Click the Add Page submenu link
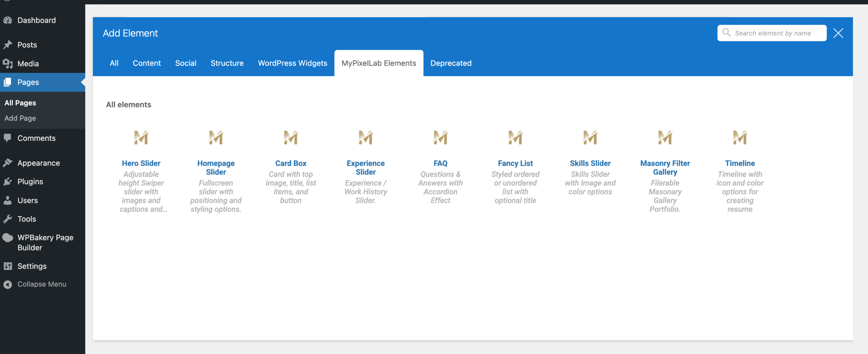 (x=20, y=118)
